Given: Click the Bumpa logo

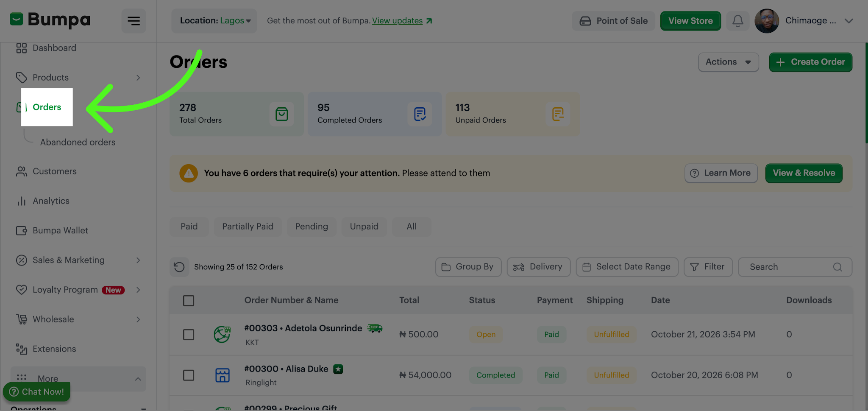Looking at the screenshot, I should coord(50,20).
